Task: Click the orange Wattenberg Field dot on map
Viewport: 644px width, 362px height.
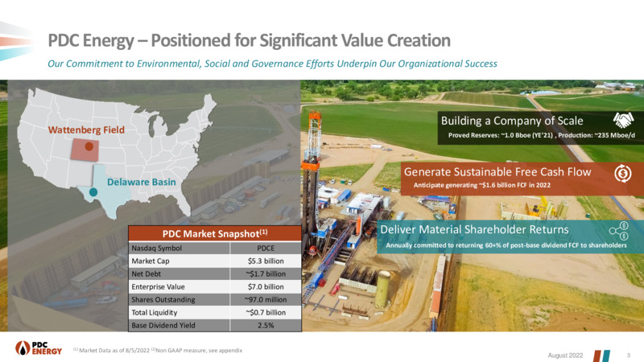Action: coord(89,146)
